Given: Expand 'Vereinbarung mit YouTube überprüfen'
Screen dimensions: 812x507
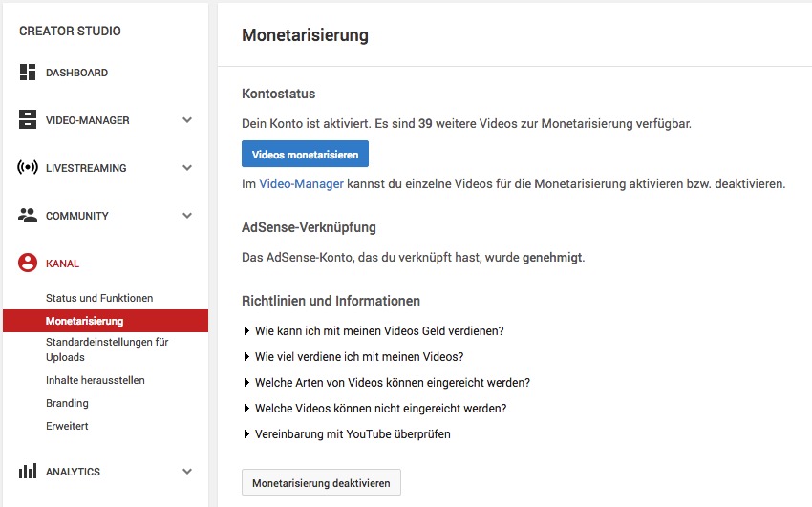Looking at the screenshot, I should coord(347,434).
